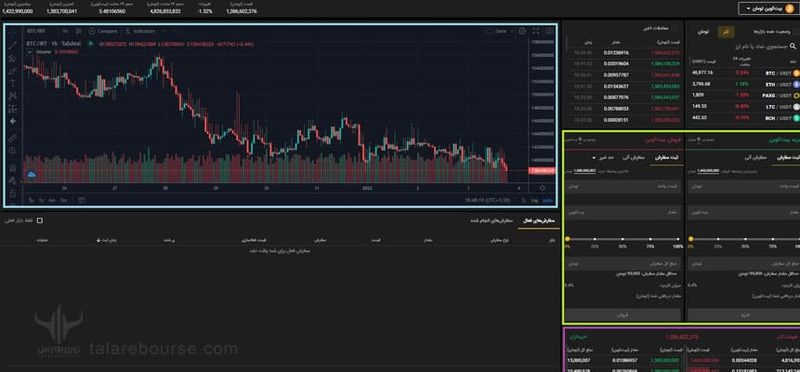Switch to the 'تتر' markets tab

(x=726, y=32)
